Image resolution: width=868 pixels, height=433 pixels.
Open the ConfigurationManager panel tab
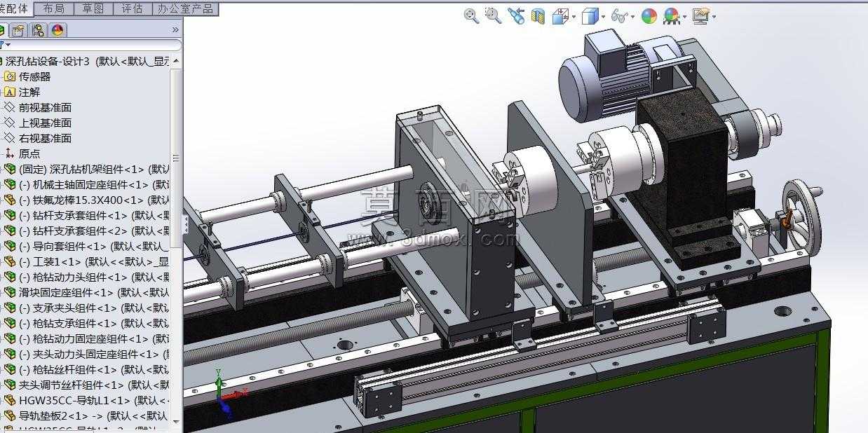[38, 30]
